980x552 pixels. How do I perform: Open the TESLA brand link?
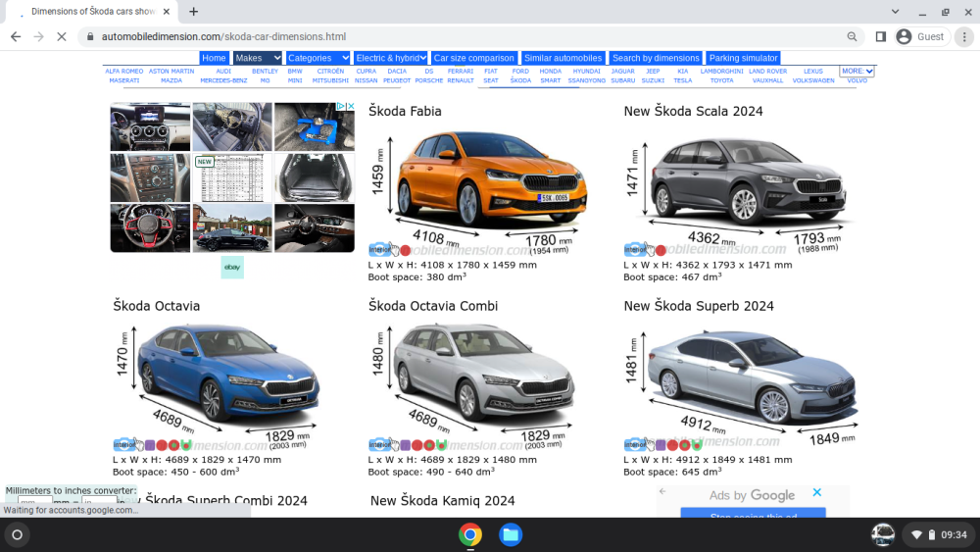(682, 80)
